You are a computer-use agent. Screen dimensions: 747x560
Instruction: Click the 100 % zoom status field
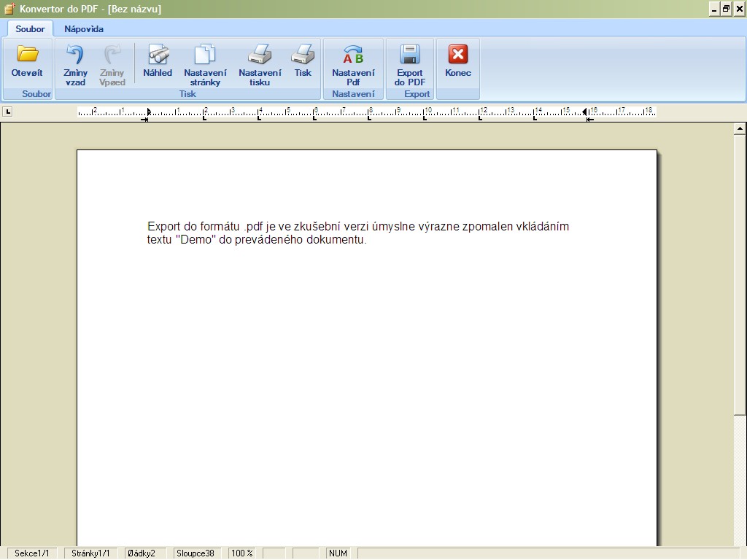tap(242, 553)
